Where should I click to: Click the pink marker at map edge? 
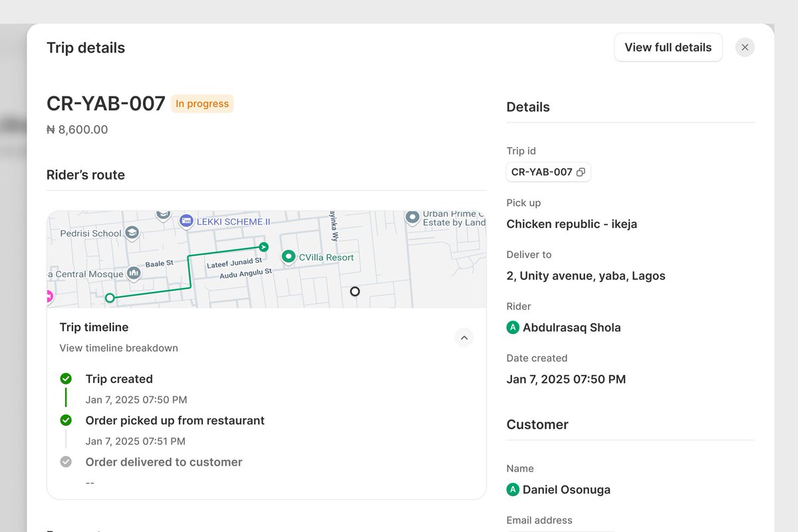coord(49,297)
